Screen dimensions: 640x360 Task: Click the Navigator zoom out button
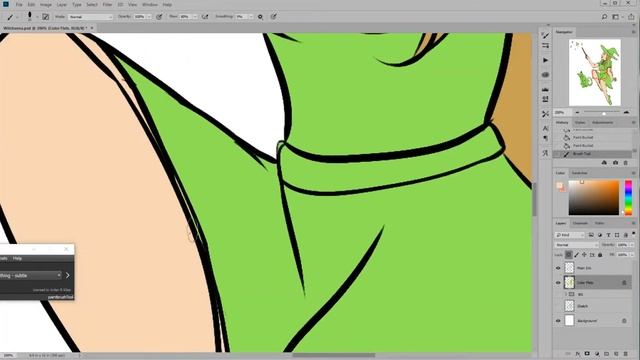coord(577,112)
